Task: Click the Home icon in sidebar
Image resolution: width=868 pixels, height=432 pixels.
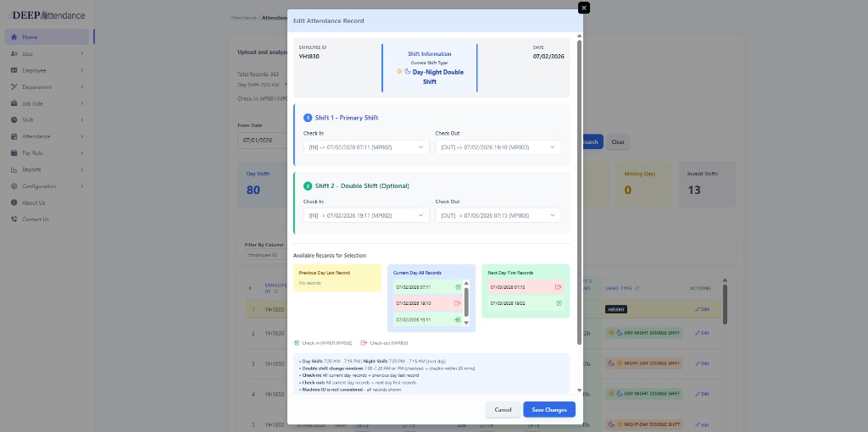Action: (x=14, y=37)
